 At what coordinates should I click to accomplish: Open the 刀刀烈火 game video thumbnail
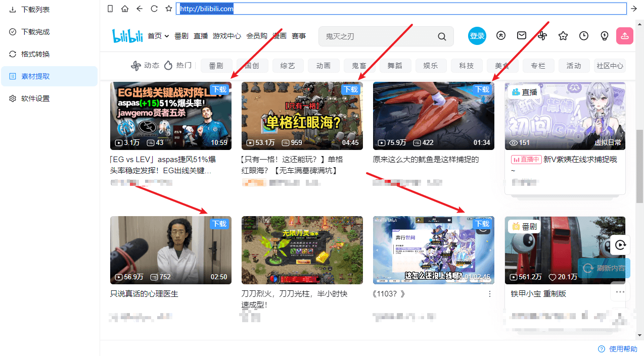[302, 250]
